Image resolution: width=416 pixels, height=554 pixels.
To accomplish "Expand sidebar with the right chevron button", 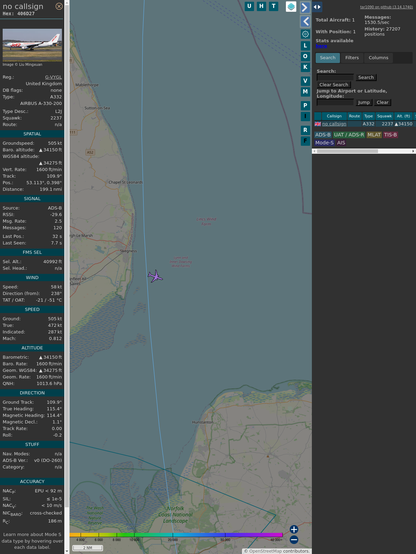I will point(305,7).
